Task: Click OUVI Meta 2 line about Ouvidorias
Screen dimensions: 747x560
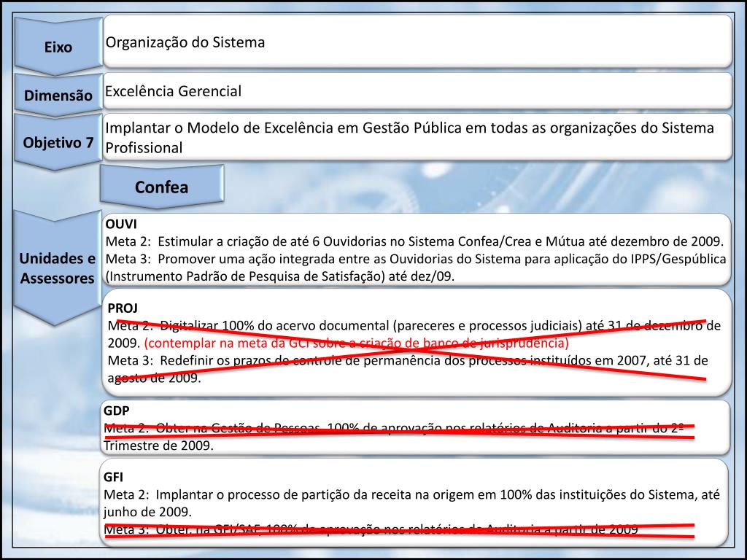Action: 414,241
